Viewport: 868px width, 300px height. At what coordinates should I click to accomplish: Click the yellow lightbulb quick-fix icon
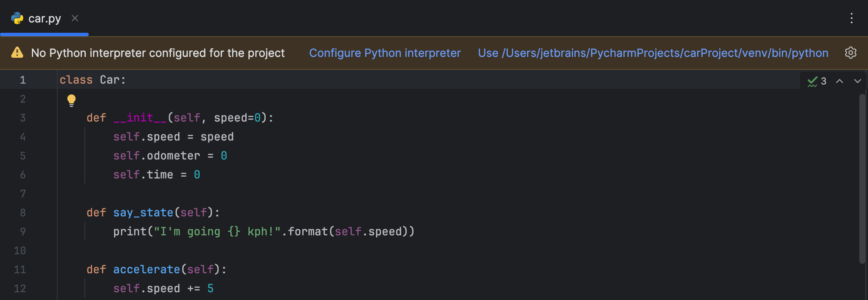[x=71, y=100]
